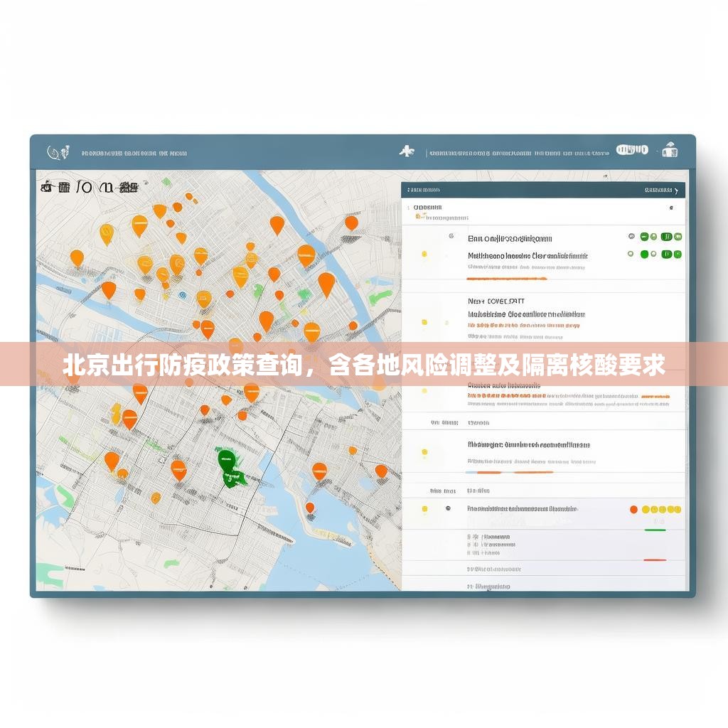Image resolution: width=728 pixels, height=728 pixels.
Task: Click the header menu text next to the logo
Action: pos(134,153)
